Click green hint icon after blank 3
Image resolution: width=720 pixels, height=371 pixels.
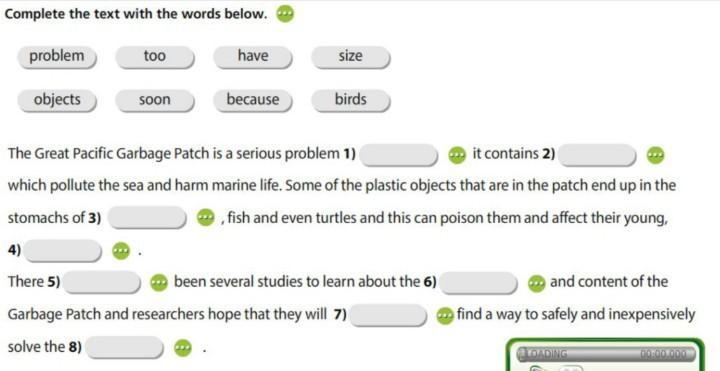[x=206, y=218]
